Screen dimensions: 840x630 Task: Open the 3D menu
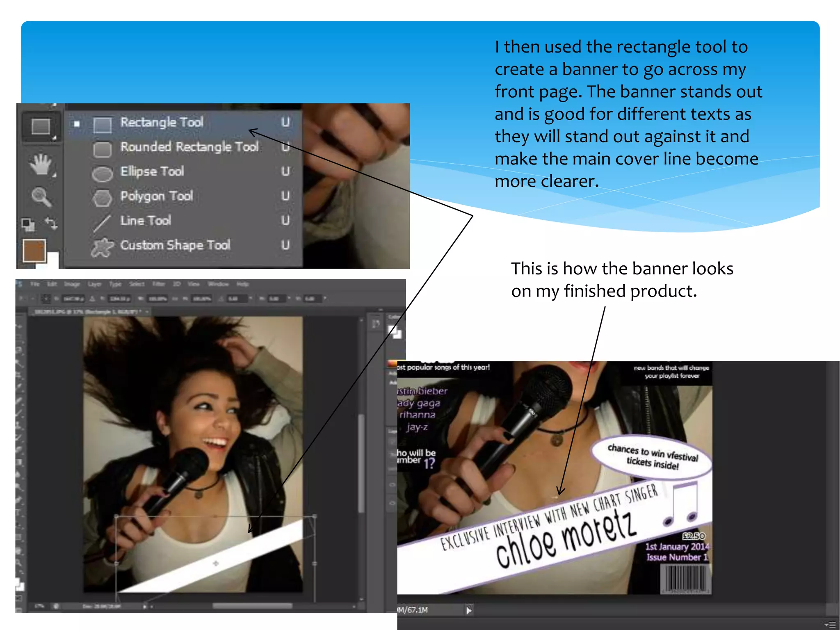177,284
